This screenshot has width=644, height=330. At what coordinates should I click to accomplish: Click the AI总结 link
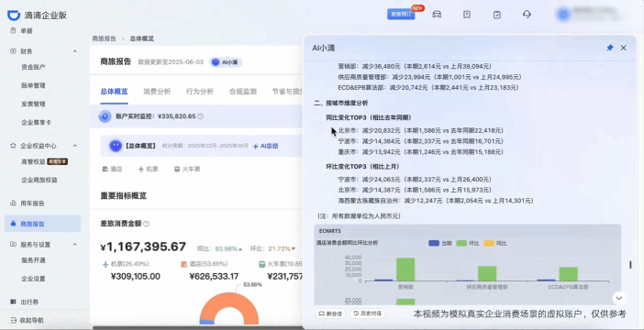pyautogui.click(x=265, y=146)
